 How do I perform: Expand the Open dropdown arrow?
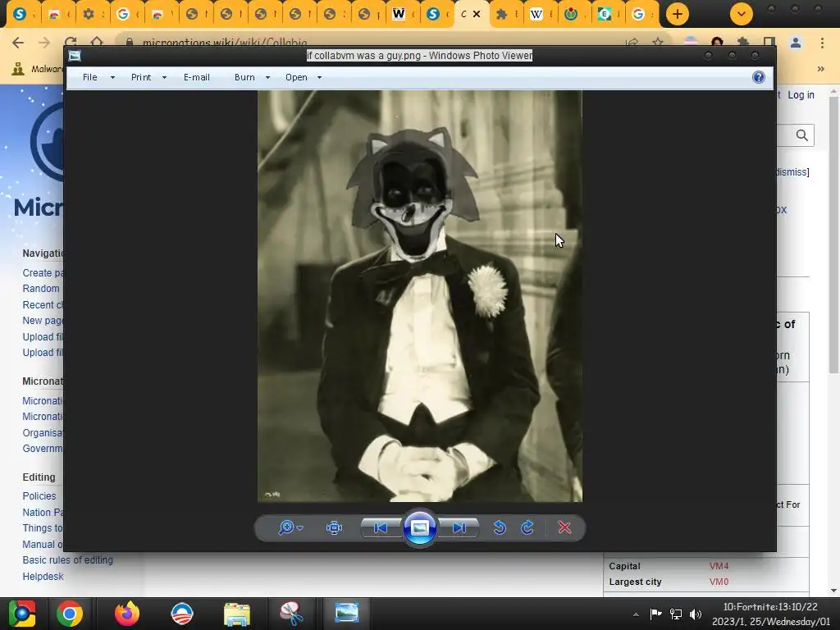coord(320,78)
